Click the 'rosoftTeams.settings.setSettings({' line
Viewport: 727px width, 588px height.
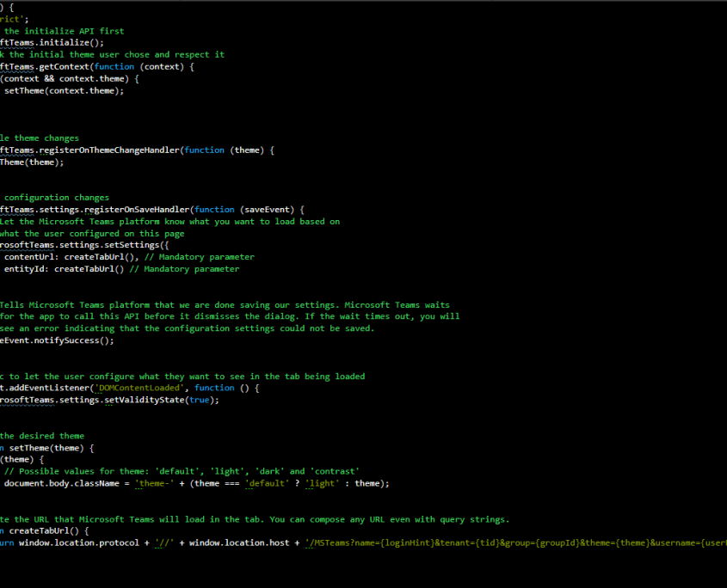tap(84, 245)
